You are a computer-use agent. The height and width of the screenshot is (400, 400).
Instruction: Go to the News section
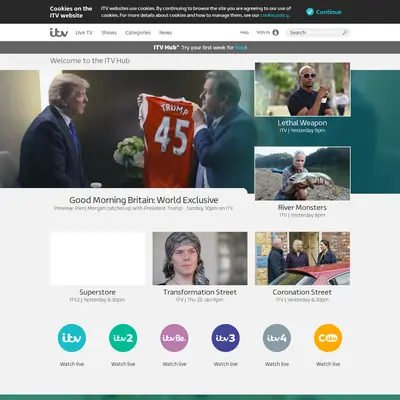point(165,33)
